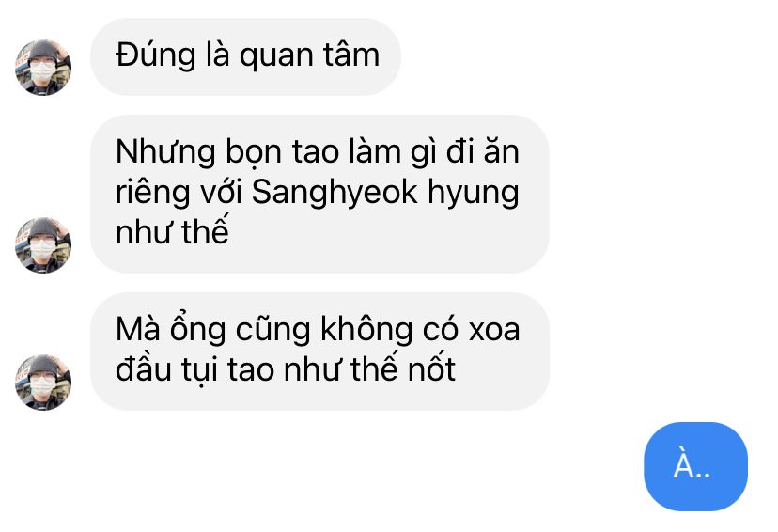The width and height of the screenshot is (778, 532).
Task: Click the word 'riêng' in the second message
Action: pos(152,193)
